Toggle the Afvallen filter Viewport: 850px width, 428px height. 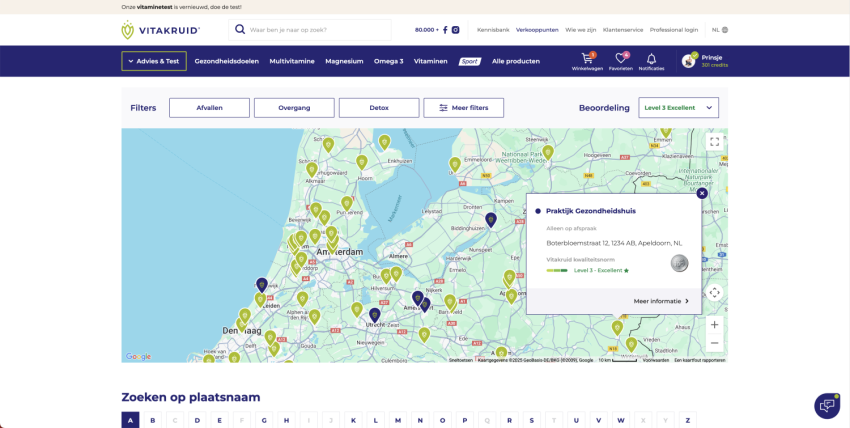coord(209,108)
